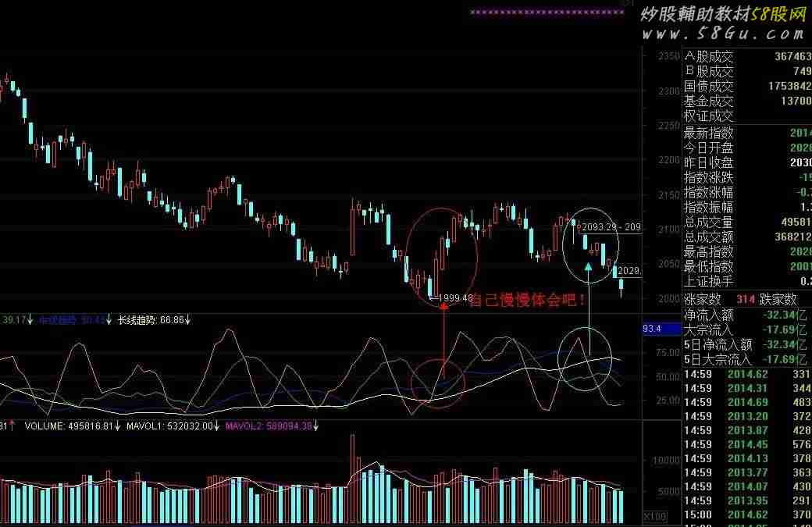Click the 总成交额 label

click(709, 237)
